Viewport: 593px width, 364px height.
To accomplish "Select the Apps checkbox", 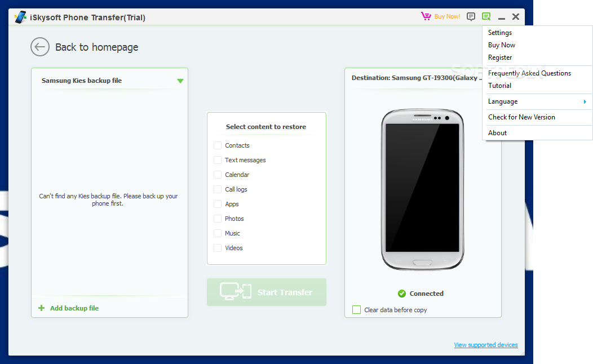I will (x=218, y=204).
